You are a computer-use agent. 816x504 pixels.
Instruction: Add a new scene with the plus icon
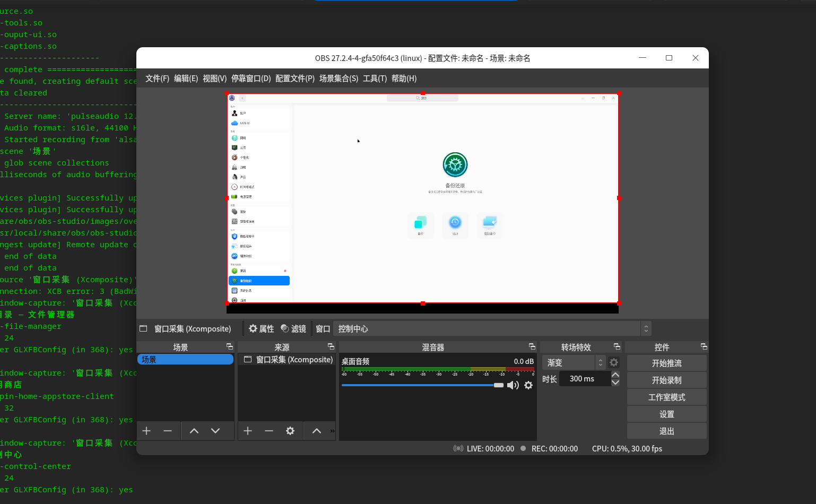(146, 431)
